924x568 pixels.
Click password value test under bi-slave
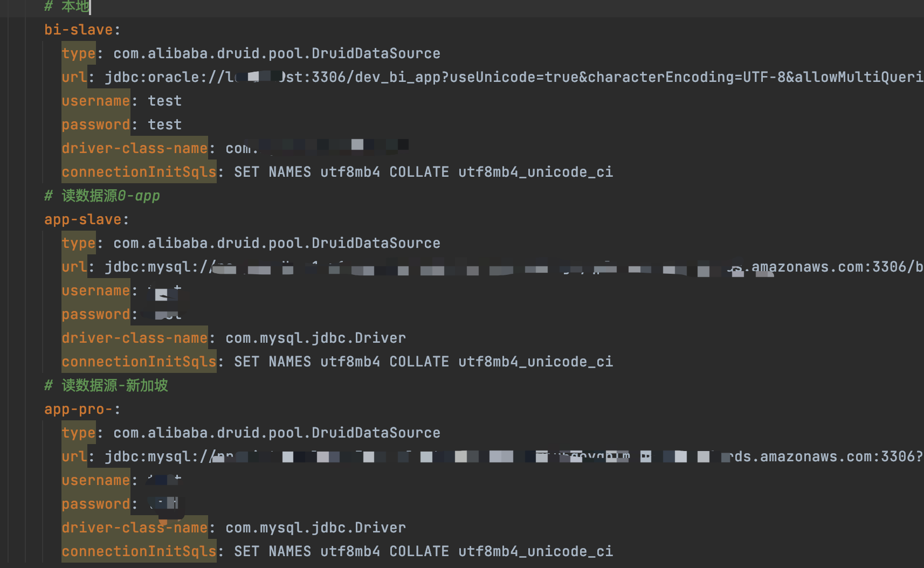165,124
